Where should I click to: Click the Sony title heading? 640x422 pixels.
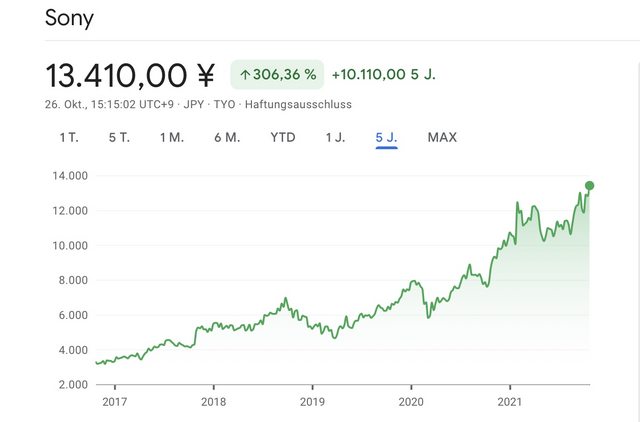(69, 18)
